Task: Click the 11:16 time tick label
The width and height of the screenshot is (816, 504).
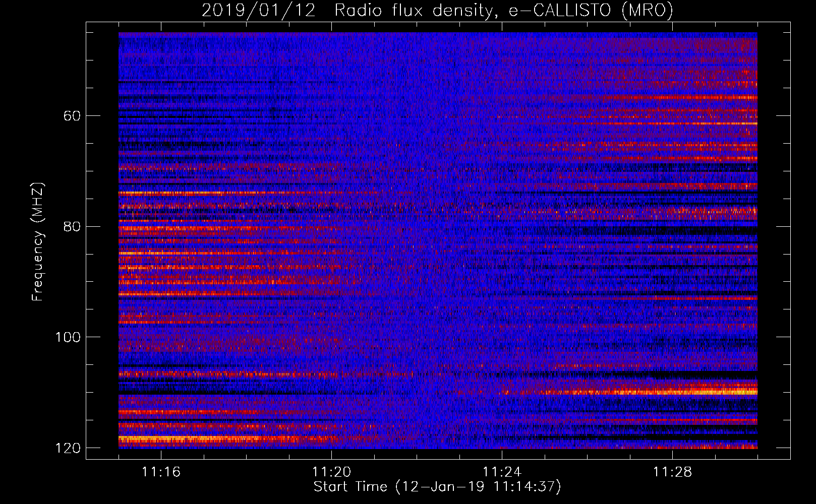Action: 161,472
